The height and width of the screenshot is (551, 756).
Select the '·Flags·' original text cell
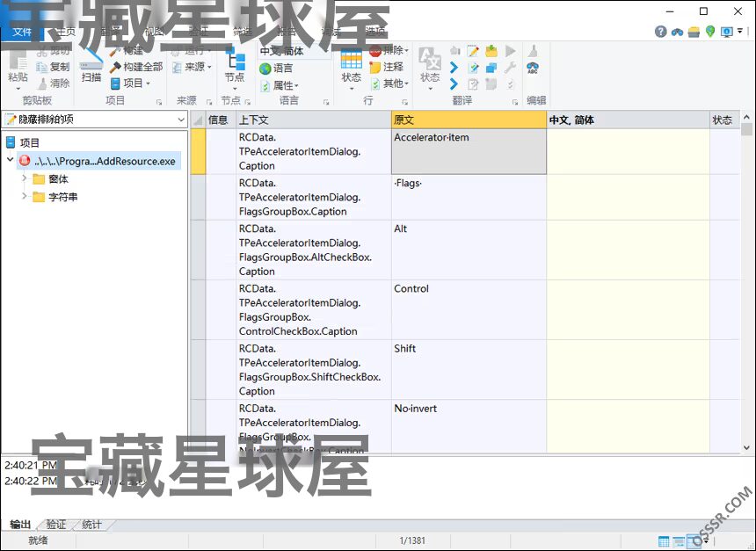(469, 197)
